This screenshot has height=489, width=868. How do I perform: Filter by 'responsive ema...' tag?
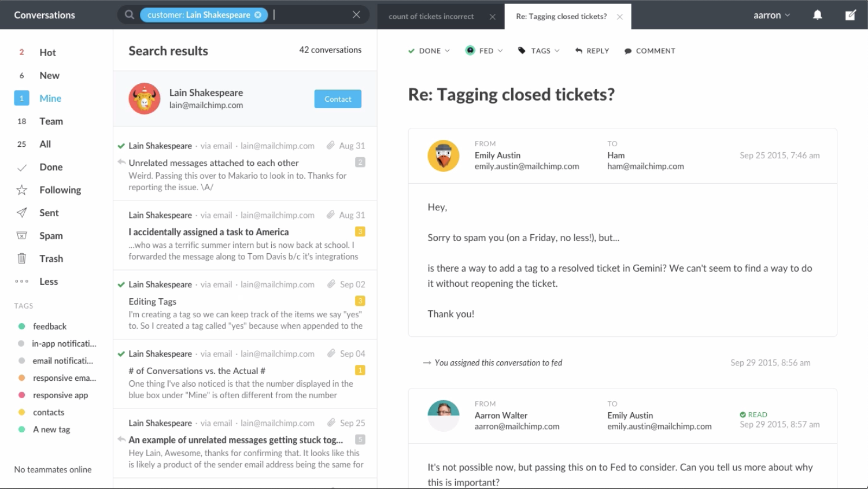(x=64, y=378)
